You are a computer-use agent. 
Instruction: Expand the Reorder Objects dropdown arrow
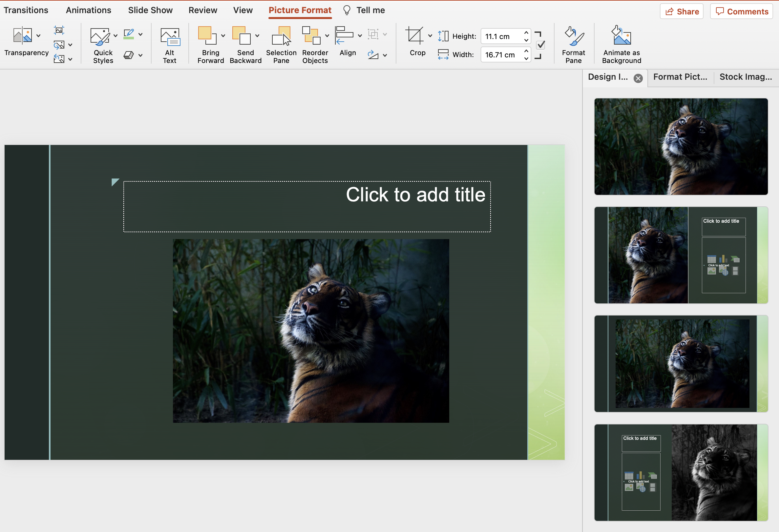[327, 35]
